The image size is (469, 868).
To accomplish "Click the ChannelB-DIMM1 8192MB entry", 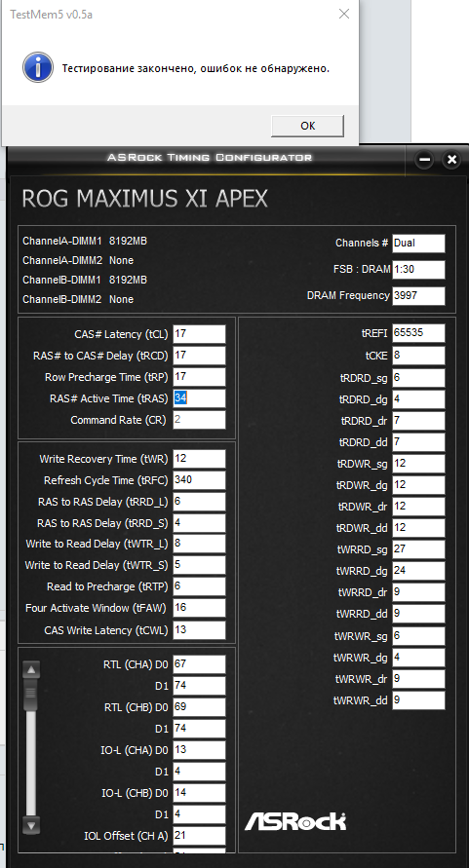I will (85, 280).
